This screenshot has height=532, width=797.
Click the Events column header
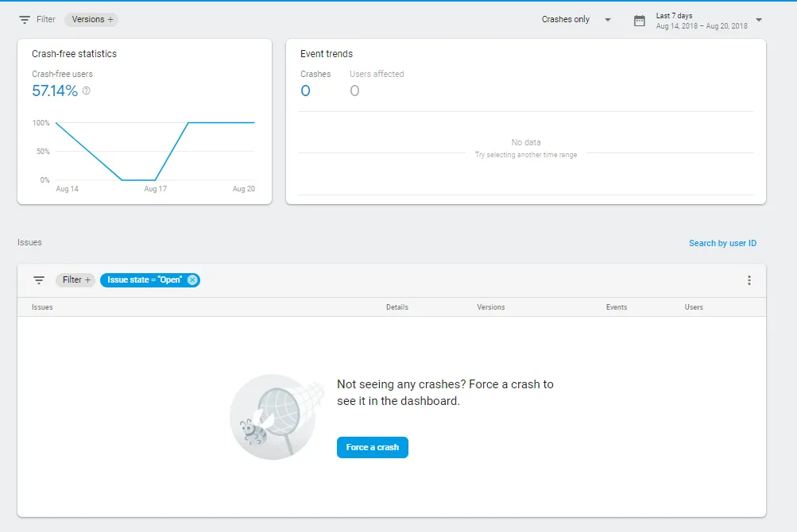(x=617, y=307)
